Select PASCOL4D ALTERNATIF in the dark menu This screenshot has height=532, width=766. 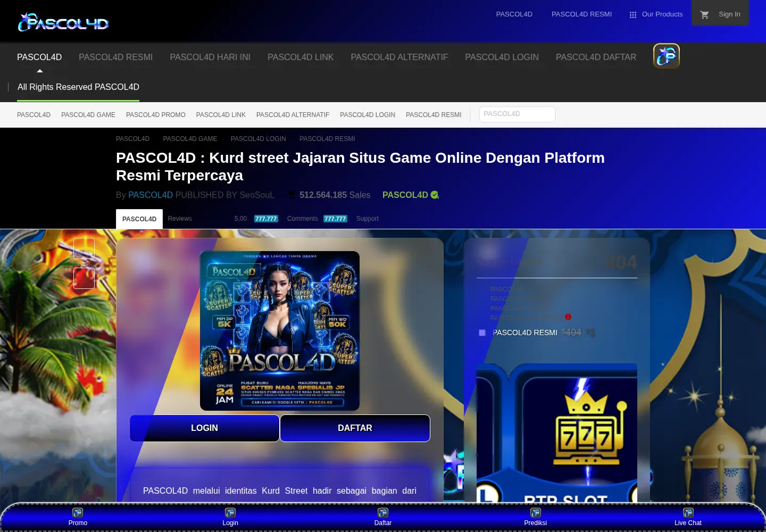click(399, 57)
